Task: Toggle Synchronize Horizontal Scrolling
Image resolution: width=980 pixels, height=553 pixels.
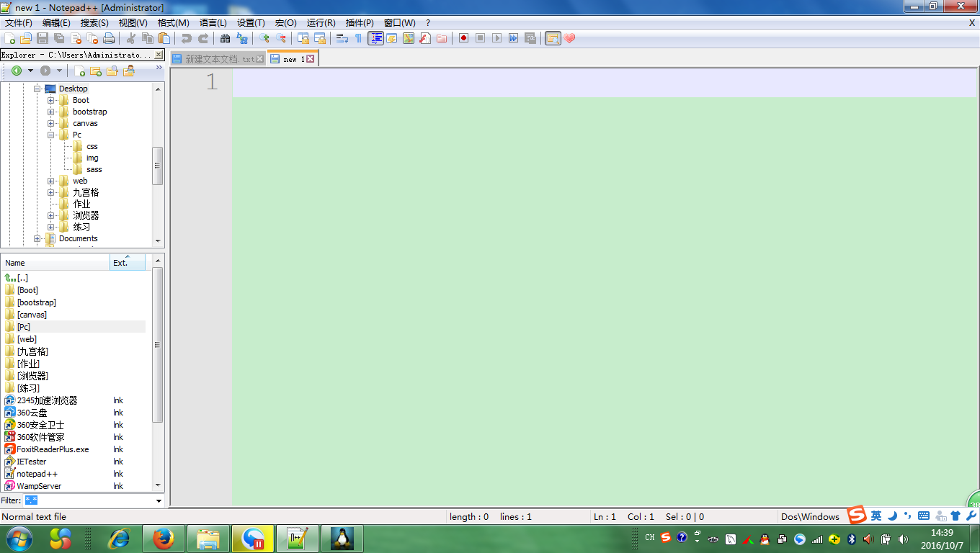Action: tap(320, 38)
